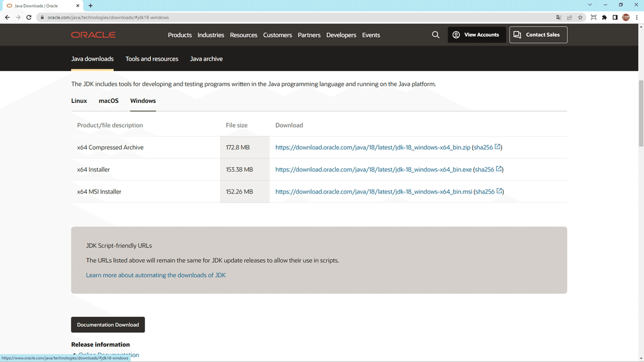The height and width of the screenshot is (362, 644).
Task: Open the Events menu
Action: [371, 35]
